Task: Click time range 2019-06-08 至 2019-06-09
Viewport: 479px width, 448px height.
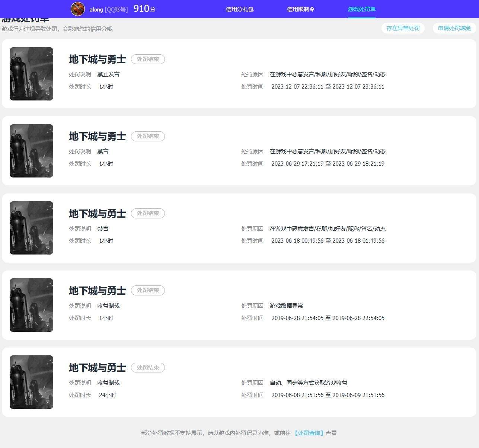Action: (x=328, y=395)
